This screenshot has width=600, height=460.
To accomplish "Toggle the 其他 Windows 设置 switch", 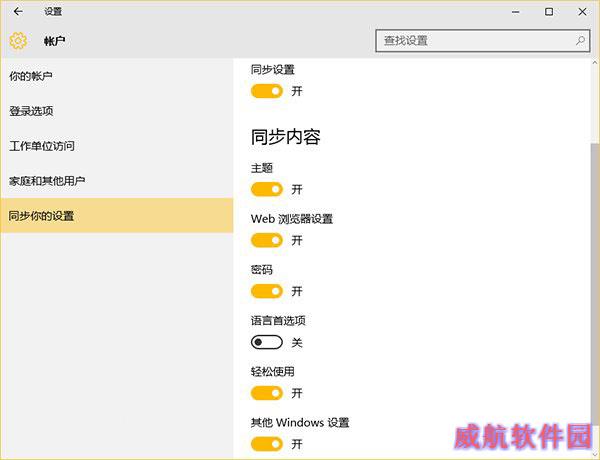I will coord(267,444).
